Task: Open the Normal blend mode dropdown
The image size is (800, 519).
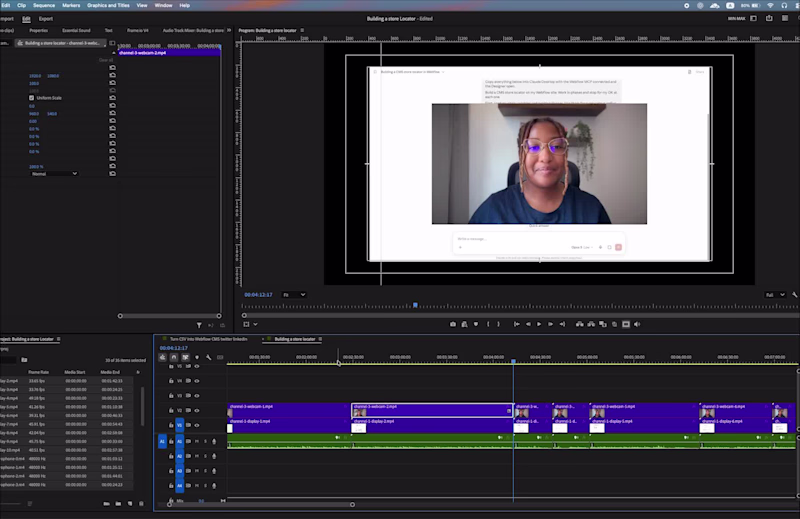Action: point(54,174)
